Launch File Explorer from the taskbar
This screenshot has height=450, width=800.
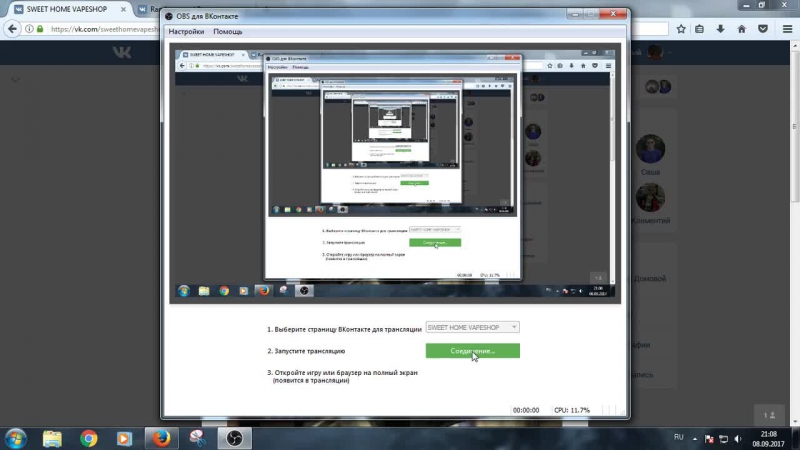53,438
